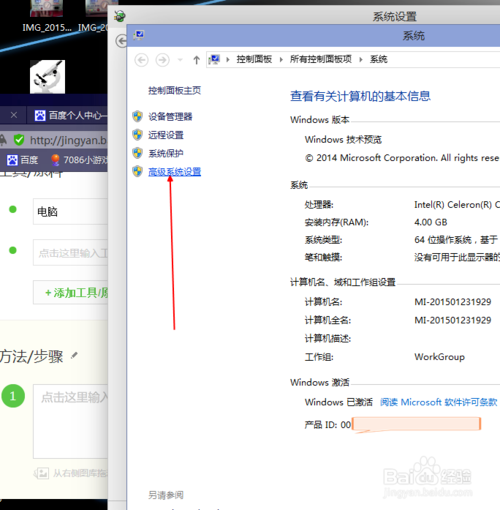500x510 pixels.
Task: Click System window title bar icon
Action: pyautogui.click(x=139, y=35)
